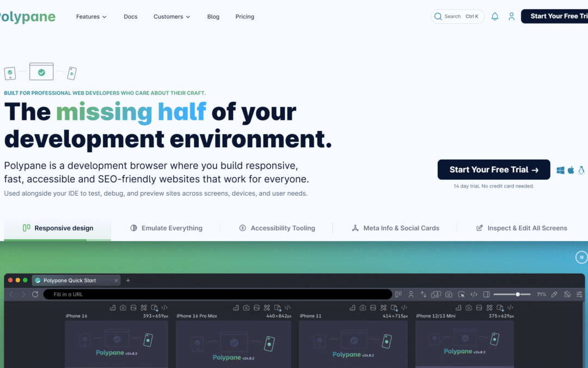Switch to the Emulate Everything tab
Screen dimensions: 588x368
click(x=166, y=228)
